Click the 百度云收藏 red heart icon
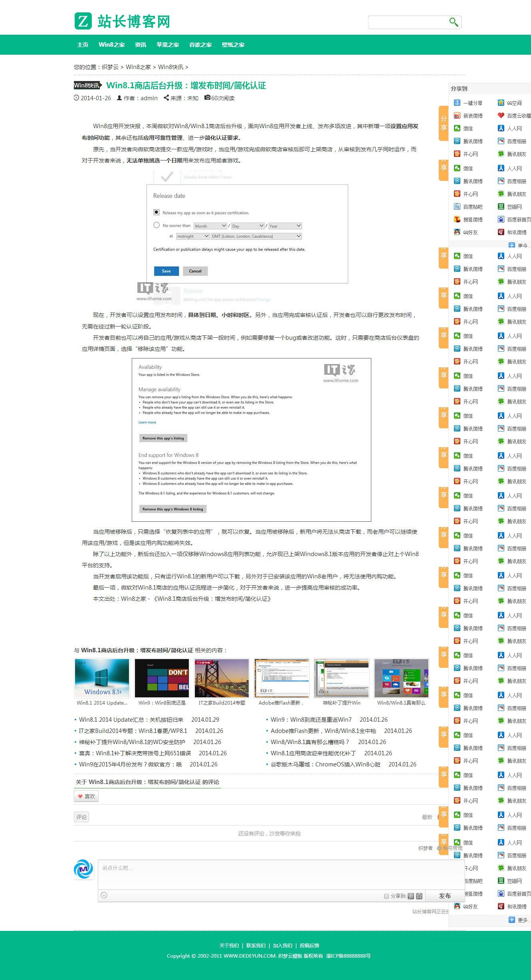Screen dimensions: 531x980 (x=501, y=116)
